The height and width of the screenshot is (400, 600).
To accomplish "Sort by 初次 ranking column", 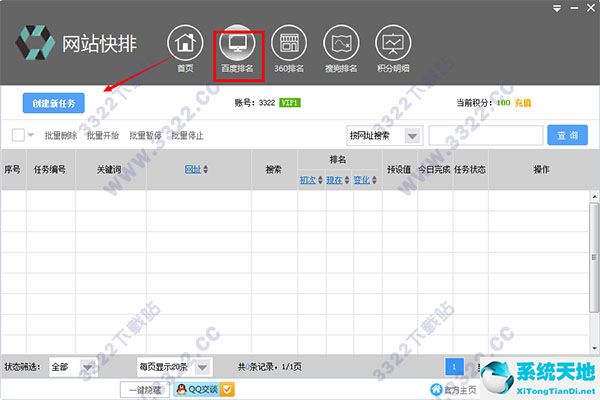I will coord(311,180).
